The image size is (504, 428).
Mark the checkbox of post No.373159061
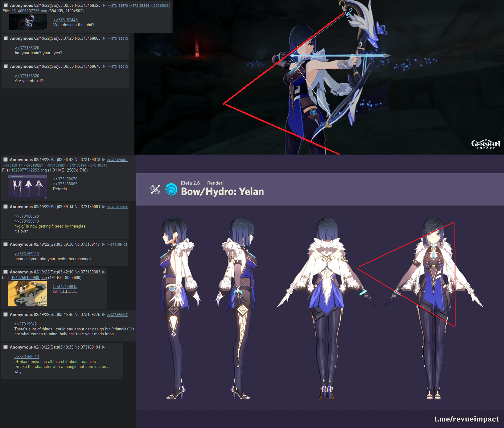pyautogui.click(x=6, y=207)
